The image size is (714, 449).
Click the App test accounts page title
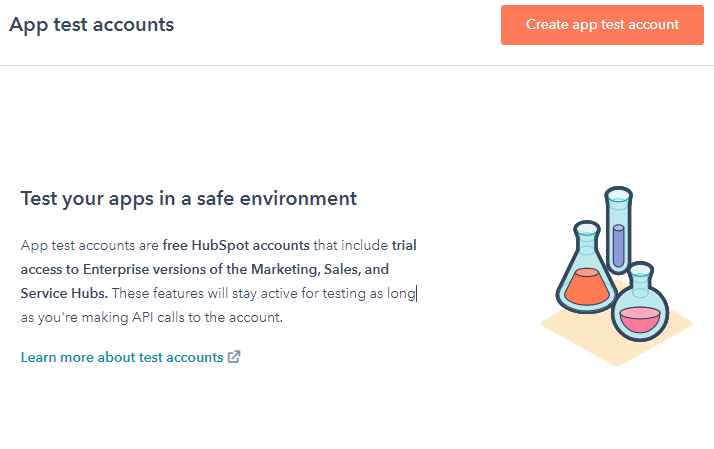pos(92,25)
